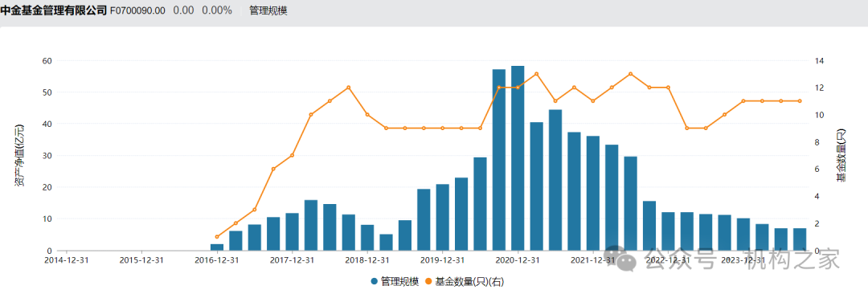The width and height of the screenshot is (868, 294).
Task: Click the 2019-12-31 x-axis label
Action: click(442, 260)
